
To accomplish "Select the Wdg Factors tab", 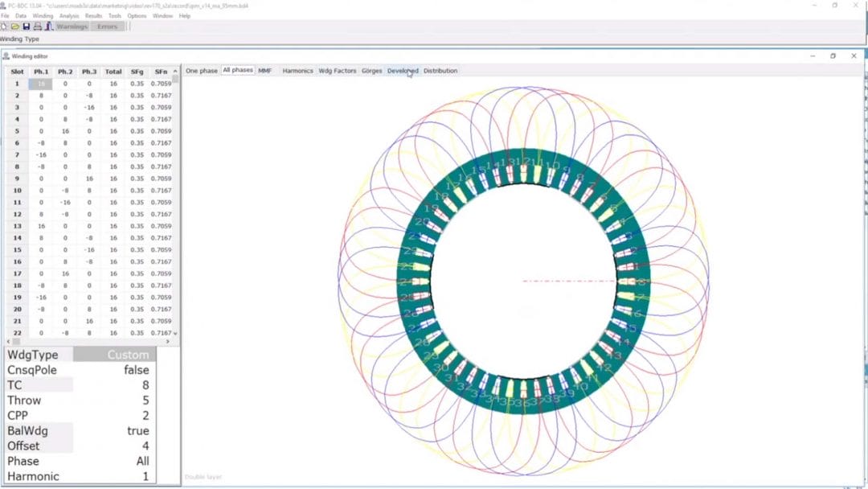I will click(337, 71).
